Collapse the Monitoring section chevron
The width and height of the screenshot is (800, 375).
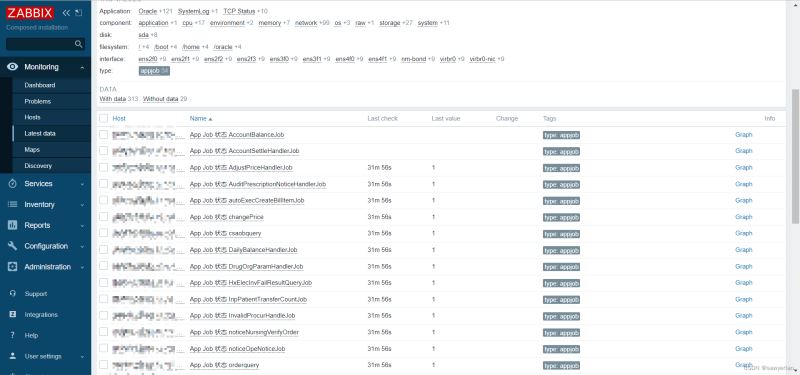[x=82, y=67]
